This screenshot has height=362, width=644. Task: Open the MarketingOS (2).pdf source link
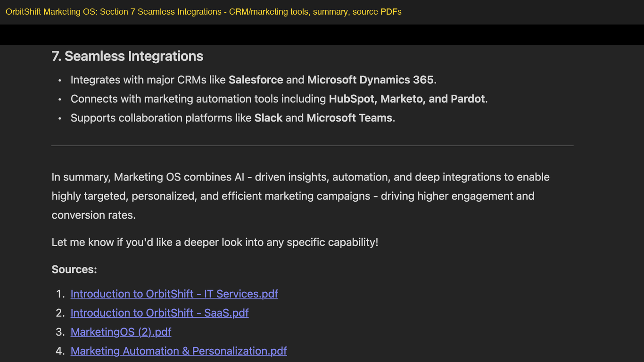tap(121, 332)
